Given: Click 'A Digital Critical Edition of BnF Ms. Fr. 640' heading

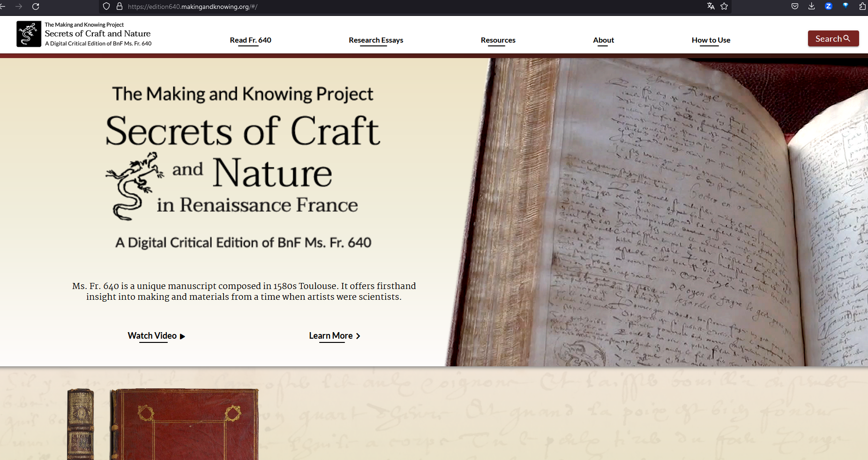Looking at the screenshot, I should 243,243.
